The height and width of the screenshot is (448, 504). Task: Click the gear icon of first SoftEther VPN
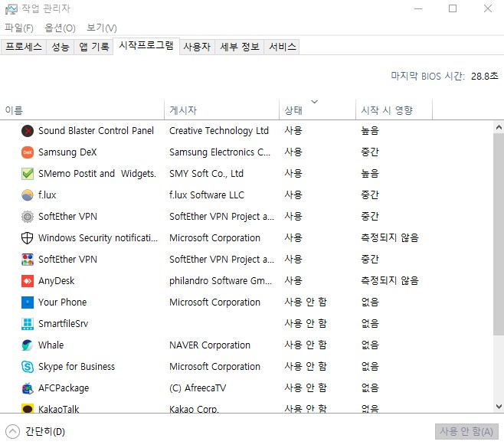(28, 217)
